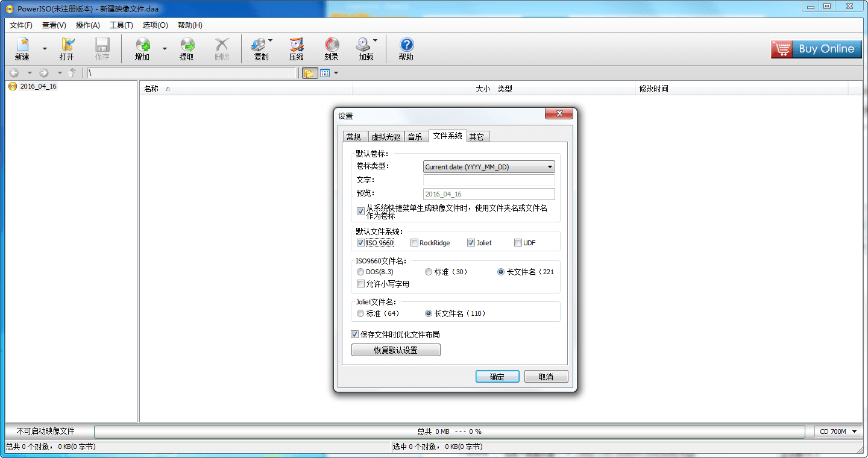The image size is (868, 458).
Task: Select the DOS(8.3) radio button
Action: pos(360,272)
